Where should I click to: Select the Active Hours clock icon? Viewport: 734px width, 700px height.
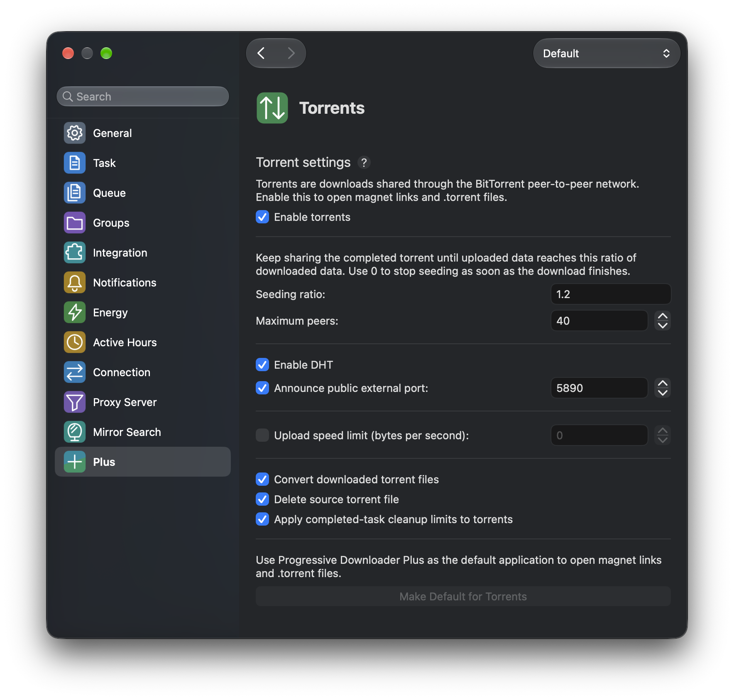click(75, 342)
